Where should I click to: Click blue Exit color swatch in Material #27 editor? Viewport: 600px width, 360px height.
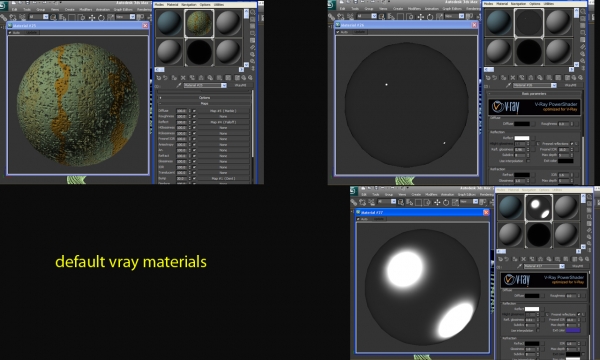click(x=573, y=330)
